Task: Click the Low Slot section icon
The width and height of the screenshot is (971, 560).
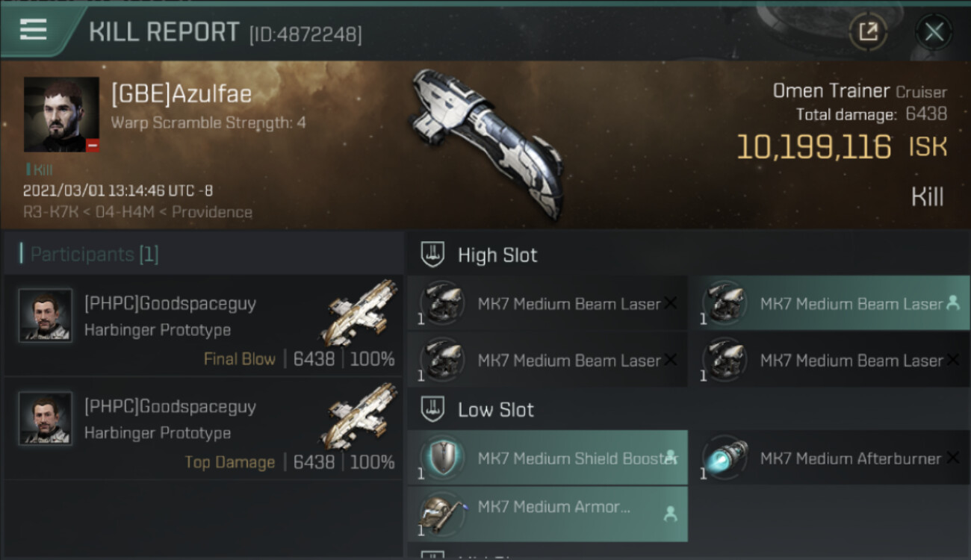Action: [432, 409]
